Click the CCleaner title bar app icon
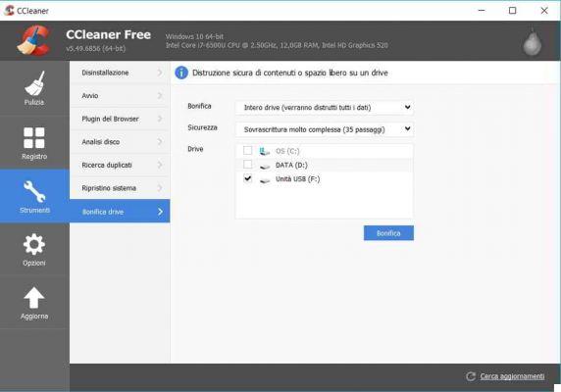The width and height of the screenshot is (561, 392). click(x=9, y=11)
